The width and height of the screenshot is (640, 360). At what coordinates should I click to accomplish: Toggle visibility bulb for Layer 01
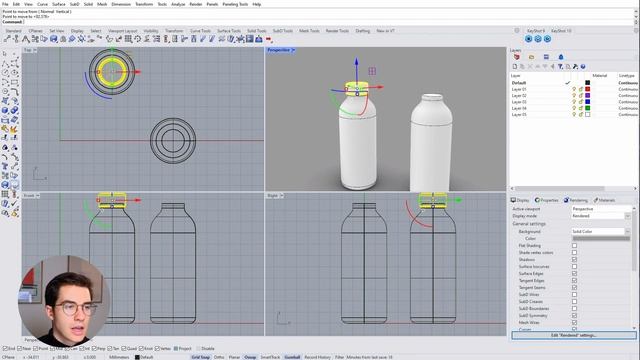pos(574,89)
